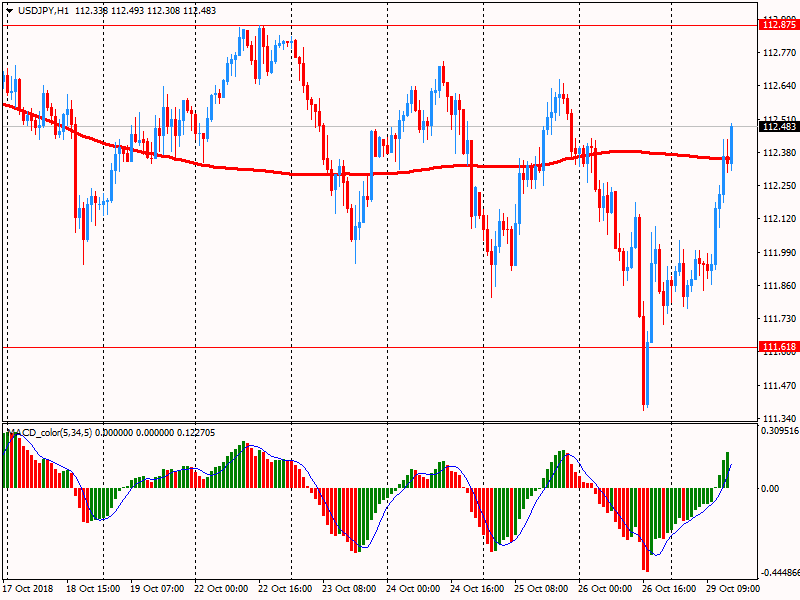Click the MACD_color(5,34,5) indicator label
Image resolution: width=800 pixels, height=600 pixels.
click(51, 433)
